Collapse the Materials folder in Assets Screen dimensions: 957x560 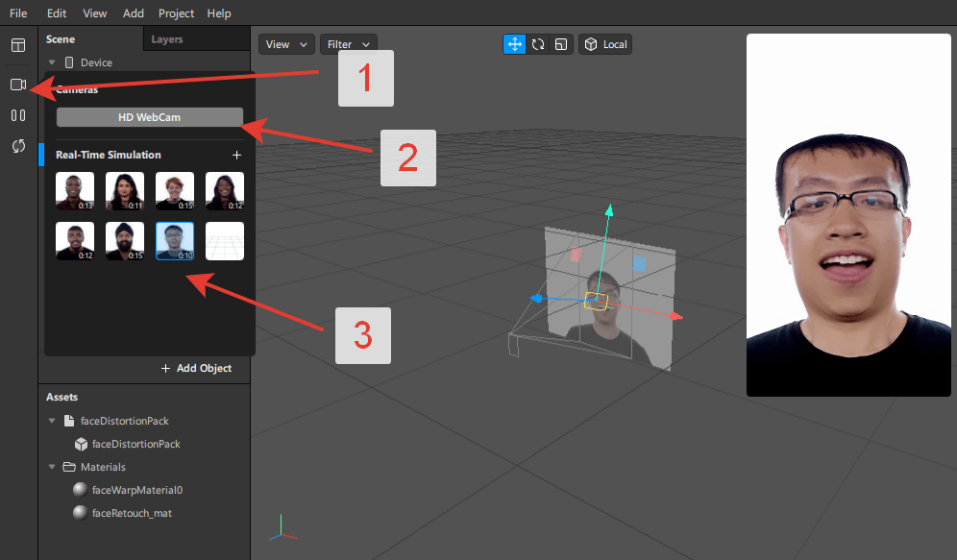click(x=53, y=467)
